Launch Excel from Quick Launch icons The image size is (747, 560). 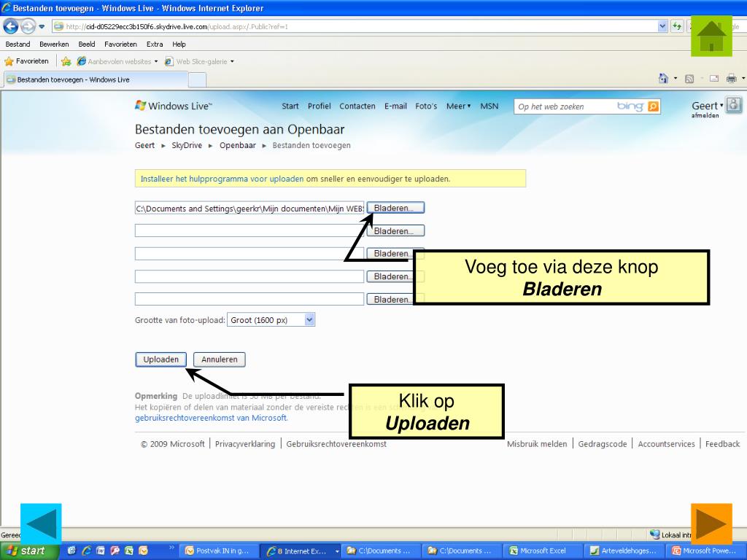click(x=129, y=551)
